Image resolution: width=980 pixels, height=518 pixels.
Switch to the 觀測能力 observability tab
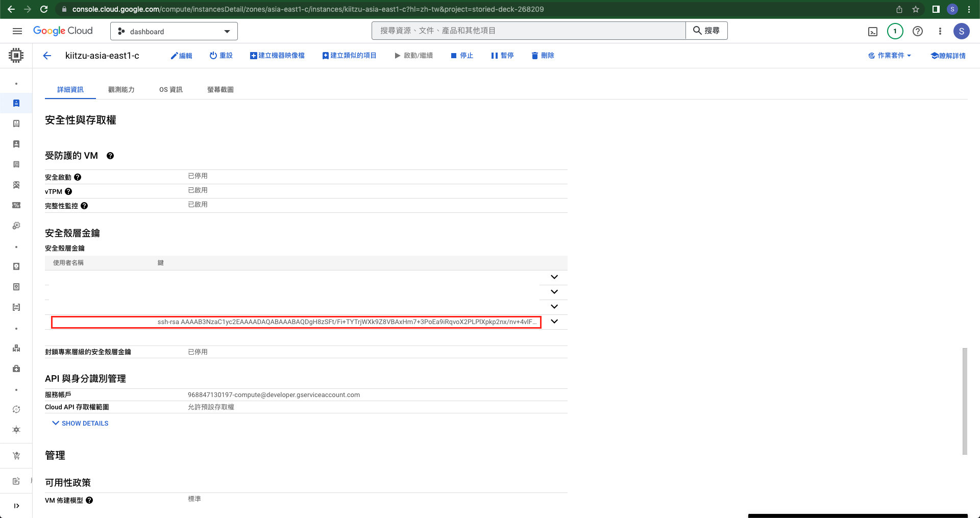click(x=121, y=90)
